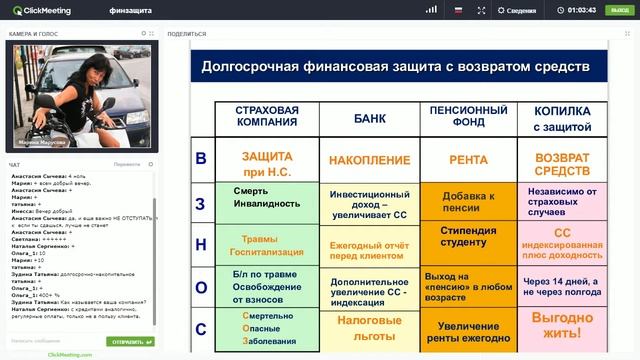Click the СС индексированная плюс доходность cell
This screenshot has height=360, width=640.
click(562, 244)
